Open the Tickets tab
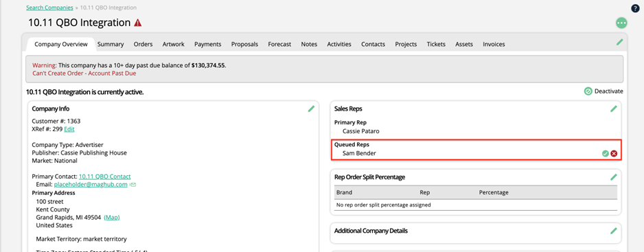The width and height of the screenshot is (644, 252). coord(436,45)
